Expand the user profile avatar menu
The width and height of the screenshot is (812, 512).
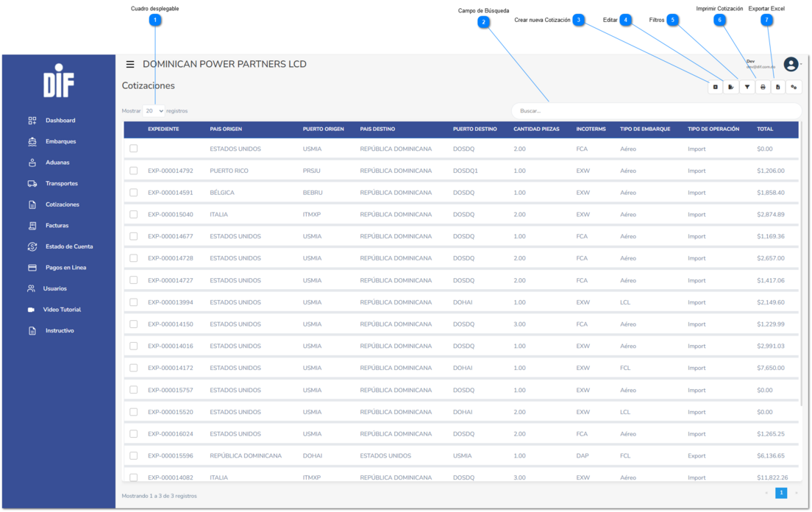click(x=791, y=64)
